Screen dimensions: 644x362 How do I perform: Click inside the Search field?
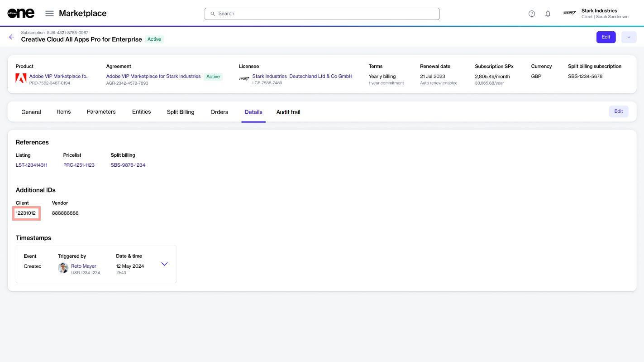(322, 14)
